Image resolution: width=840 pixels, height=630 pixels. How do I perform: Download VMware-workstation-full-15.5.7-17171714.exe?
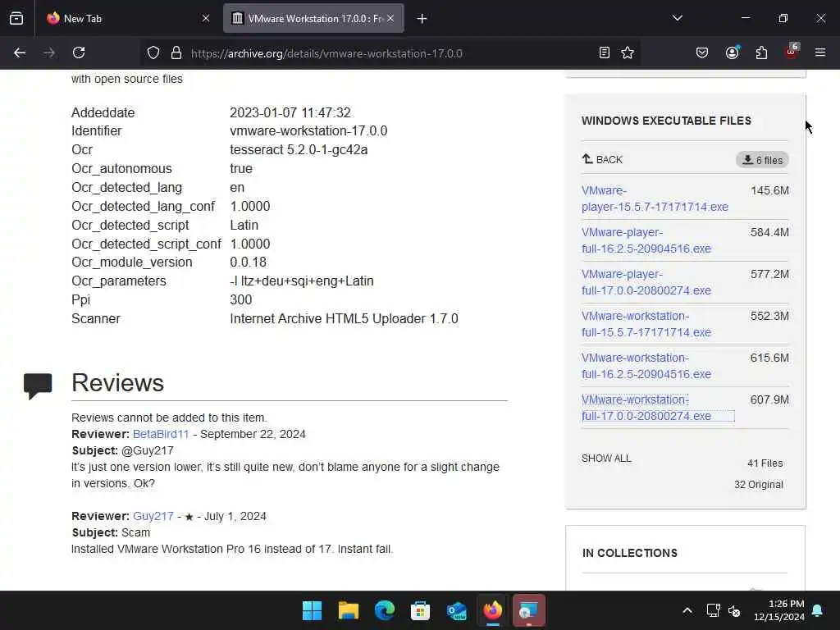(646, 324)
